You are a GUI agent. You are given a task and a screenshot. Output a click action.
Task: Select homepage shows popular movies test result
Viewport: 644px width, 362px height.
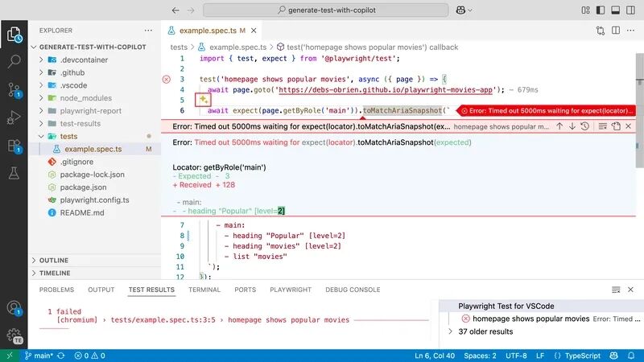click(x=541, y=319)
